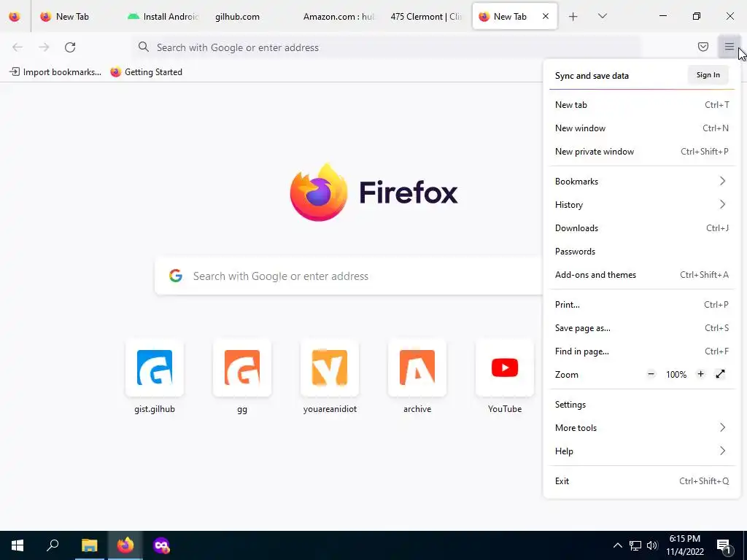Open Settings from the menu

pos(642,405)
